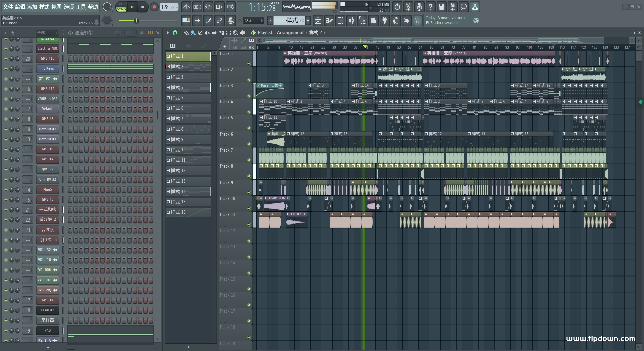
Task: Toggle step/graph editor bars icon in Channel Rack
Action: (143, 33)
